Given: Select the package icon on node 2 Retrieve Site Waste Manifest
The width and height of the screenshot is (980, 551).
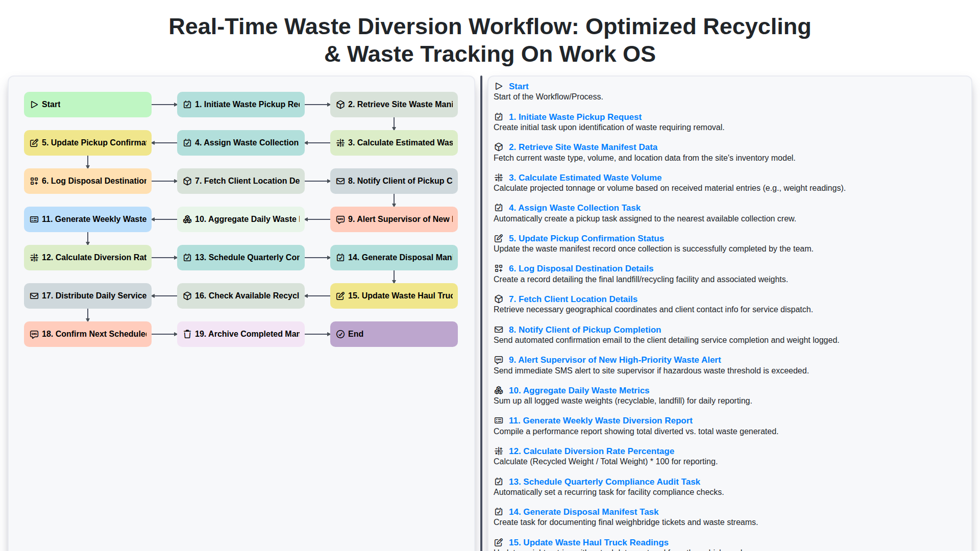Looking at the screenshot, I should coord(340,104).
